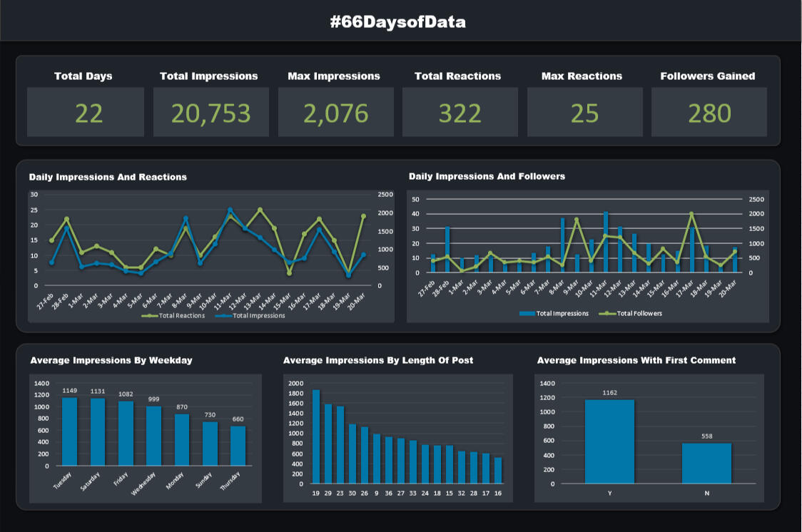
Task: Click the N bar labeled 558
Action: (706, 463)
